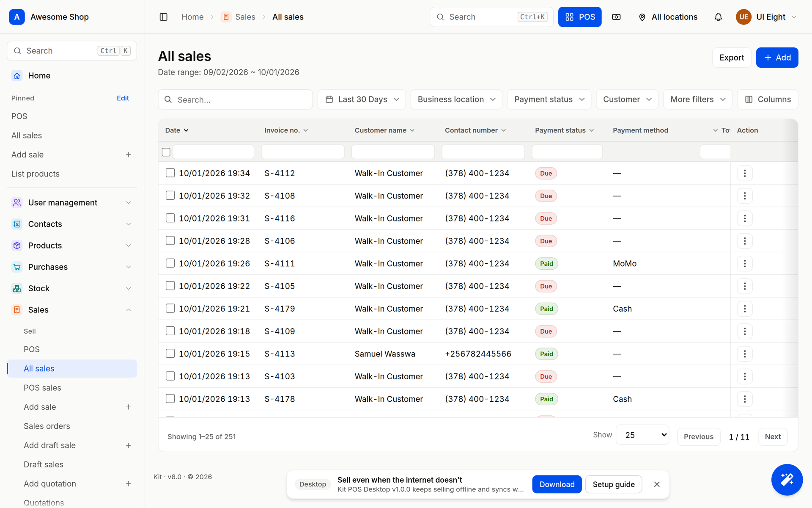Open action menu for invoice S-4111
This screenshot has width=812, height=508.
click(745, 264)
